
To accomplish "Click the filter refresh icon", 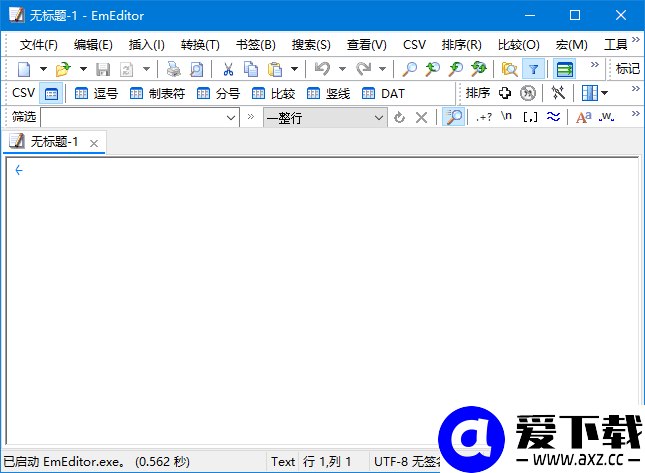I will pos(399,118).
